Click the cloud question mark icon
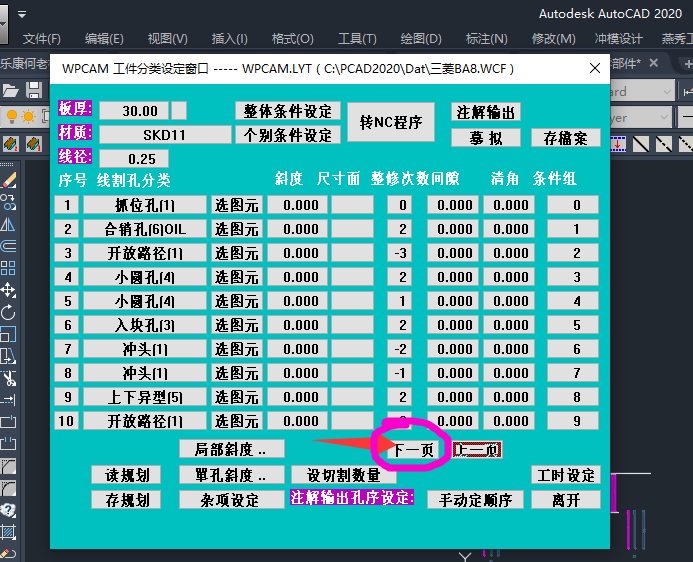 coord(8,510)
